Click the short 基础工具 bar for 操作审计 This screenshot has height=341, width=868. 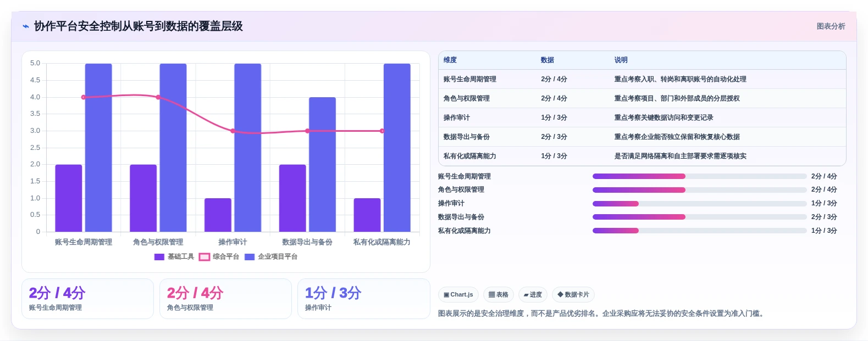coord(218,215)
